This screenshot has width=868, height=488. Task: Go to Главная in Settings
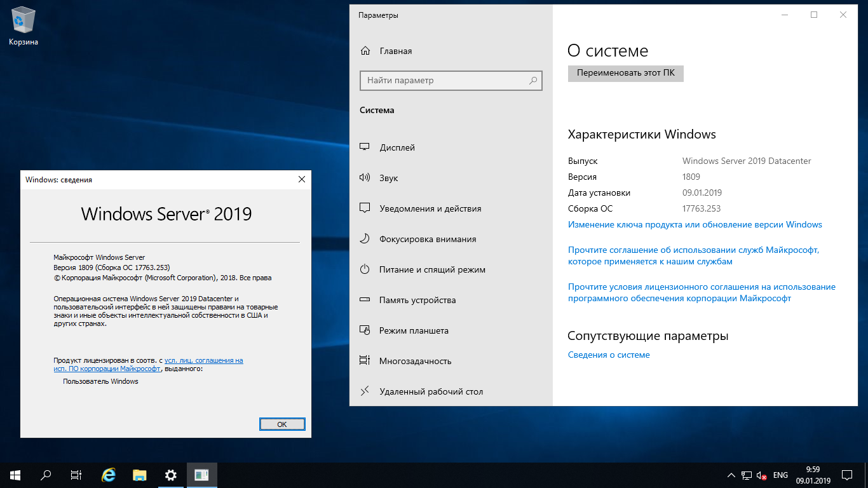pos(395,51)
